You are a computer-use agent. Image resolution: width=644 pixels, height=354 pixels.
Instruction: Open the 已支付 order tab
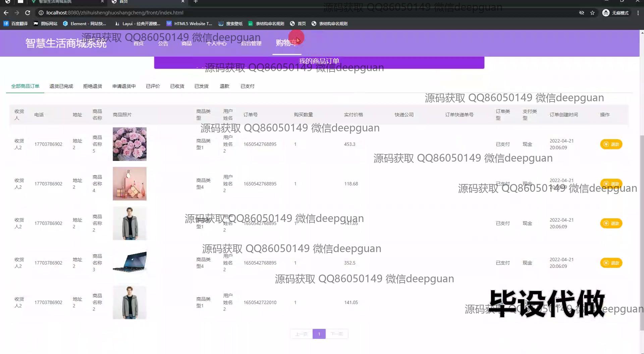[248, 86]
